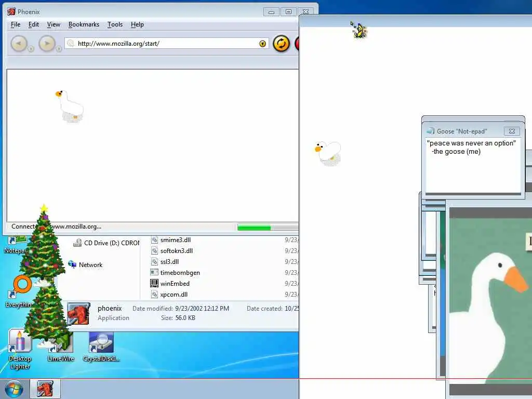Screen dimensions: 532x399
Task: Click the Date modified value in details pane
Action: [202, 309]
